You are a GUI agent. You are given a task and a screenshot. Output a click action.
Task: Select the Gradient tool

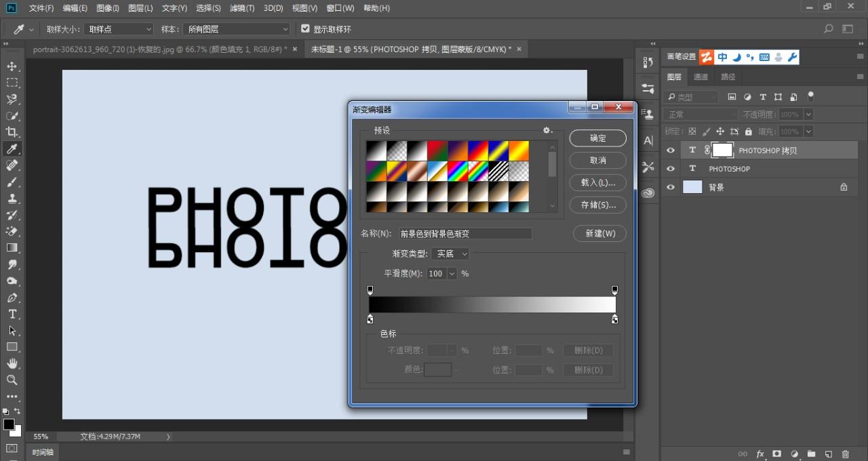12,248
